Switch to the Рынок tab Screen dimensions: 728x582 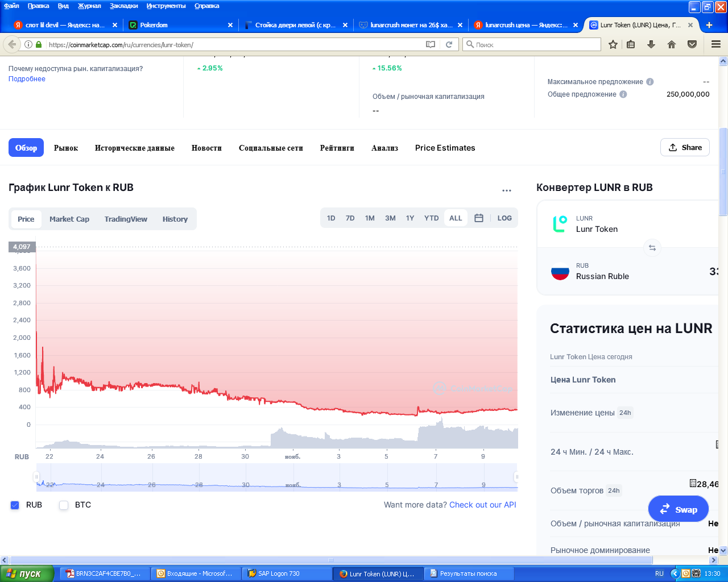(x=66, y=148)
